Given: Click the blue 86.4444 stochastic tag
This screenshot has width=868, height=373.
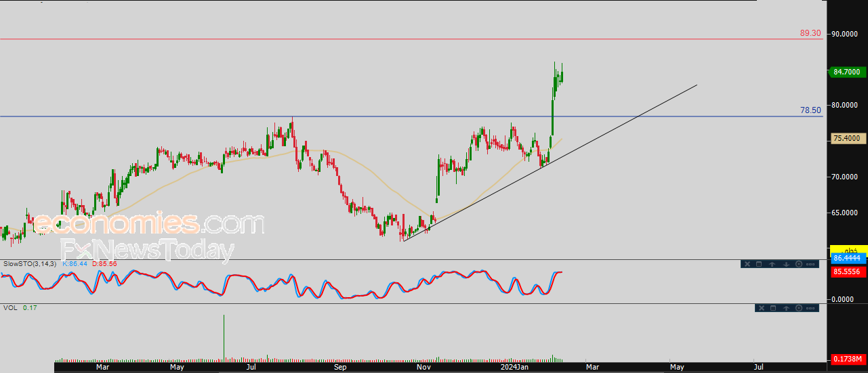Looking at the screenshot, I should point(847,258).
